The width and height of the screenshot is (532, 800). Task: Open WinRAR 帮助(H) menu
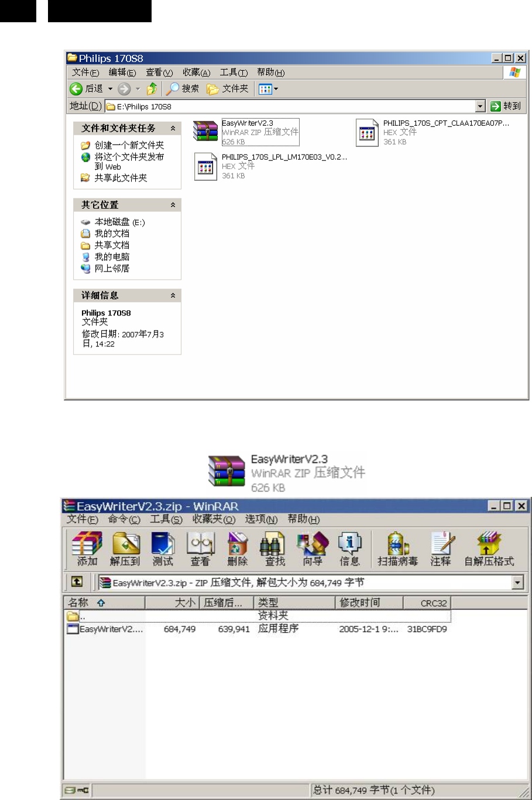pos(303,519)
